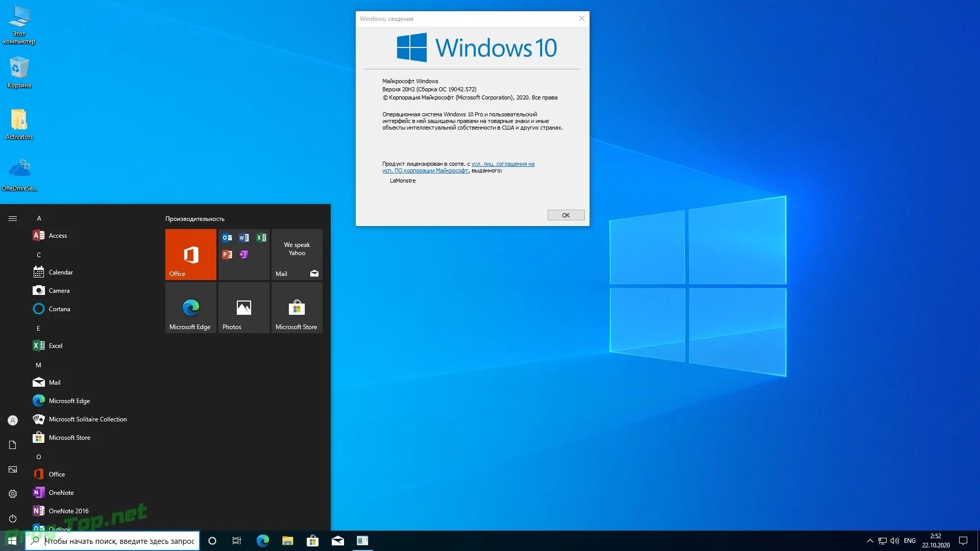Viewport: 980px width, 551px height.
Task: Open Task View on taskbar
Action: coord(237,541)
